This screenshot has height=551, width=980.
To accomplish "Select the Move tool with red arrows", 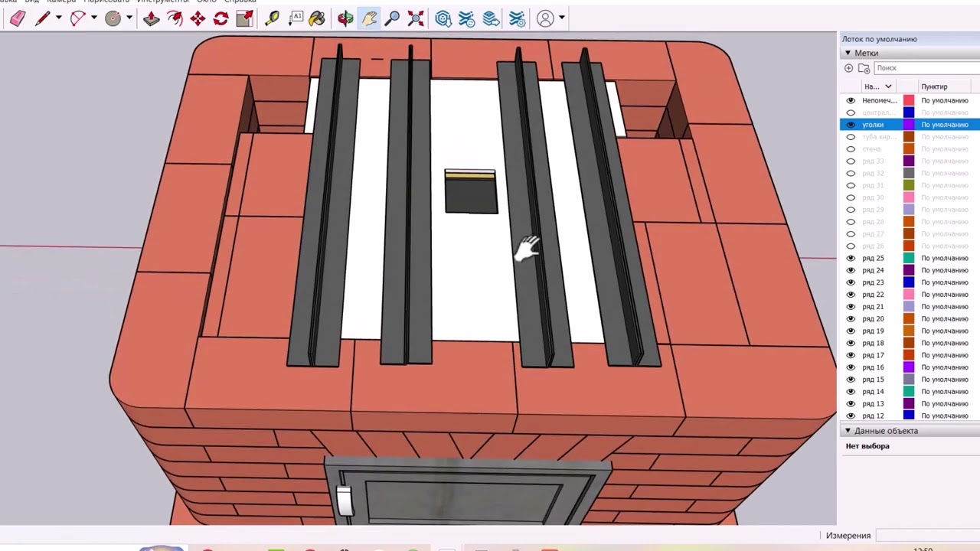I will pos(198,18).
